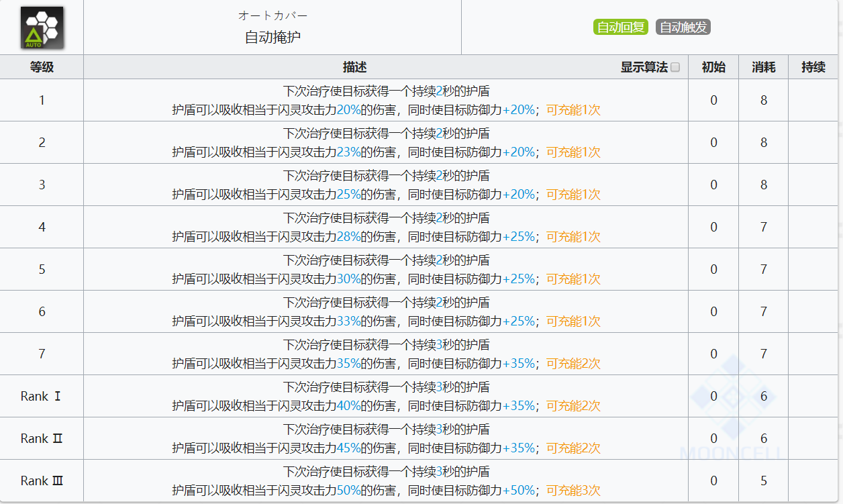The image size is (843, 504).
Task: Click the initial value 0 in Rank Ⅲ
Action: pyautogui.click(x=713, y=481)
